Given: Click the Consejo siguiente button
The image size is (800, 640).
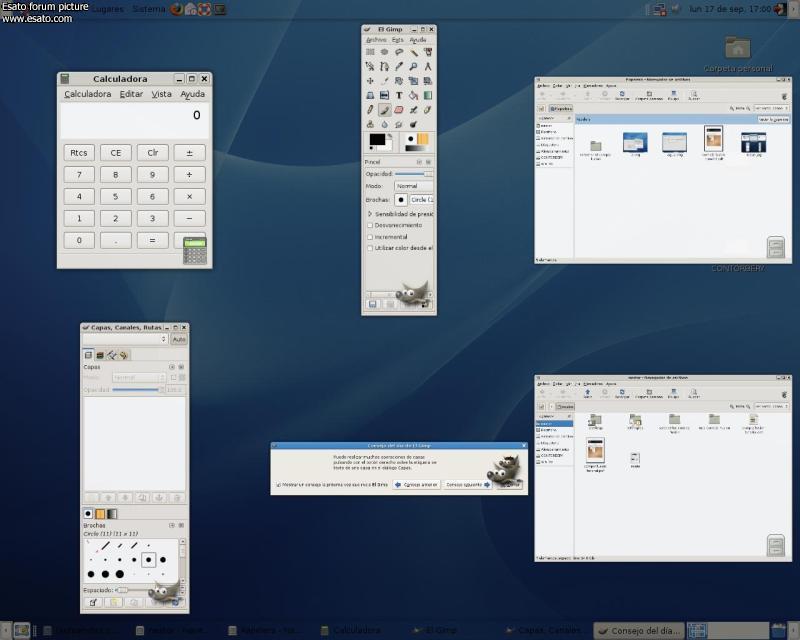Looking at the screenshot, I should (x=466, y=484).
